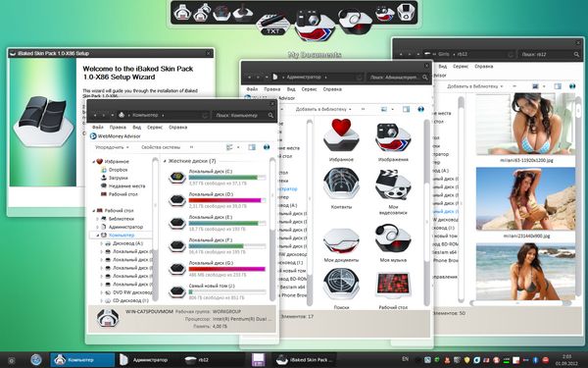Open the TXT clapper icon in the dock
Image resolution: width=588 pixels, height=368 pixels.
click(x=272, y=25)
